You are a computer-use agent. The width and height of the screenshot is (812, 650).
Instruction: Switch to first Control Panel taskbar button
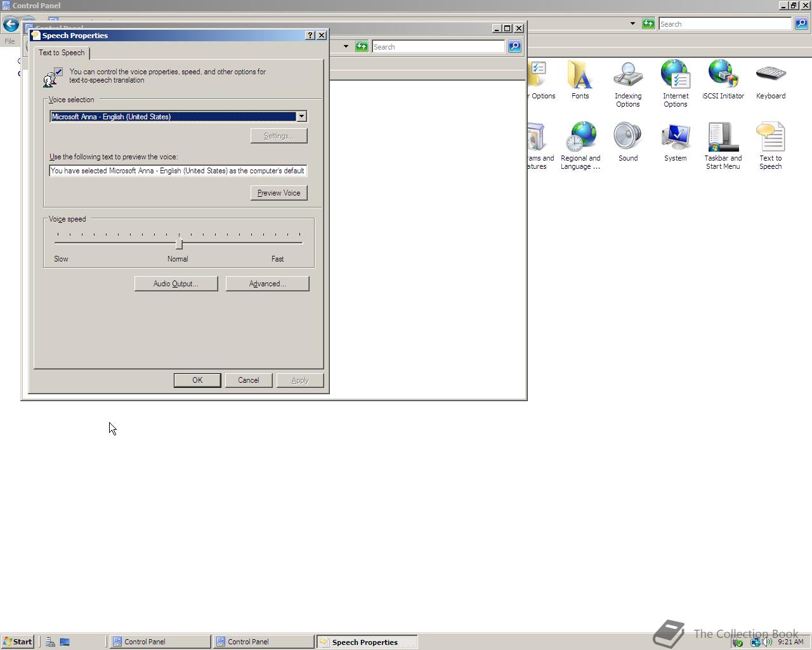tap(160, 642)
